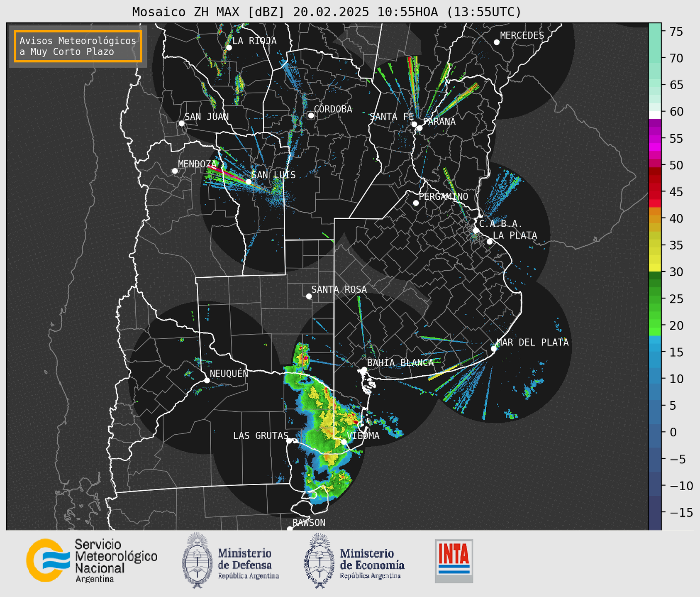Click the Avisos Meteorológicos a Muy Corto Plazo box
The width and height of the screenshot is (700, 597).
(x=78, y=46)
